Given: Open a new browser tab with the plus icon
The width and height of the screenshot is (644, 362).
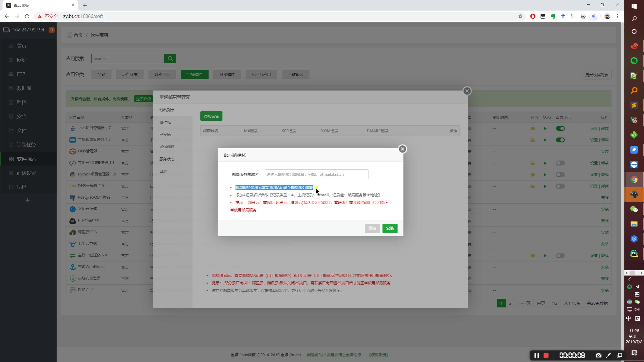Looking at the screenshot, I should point(85,5).
